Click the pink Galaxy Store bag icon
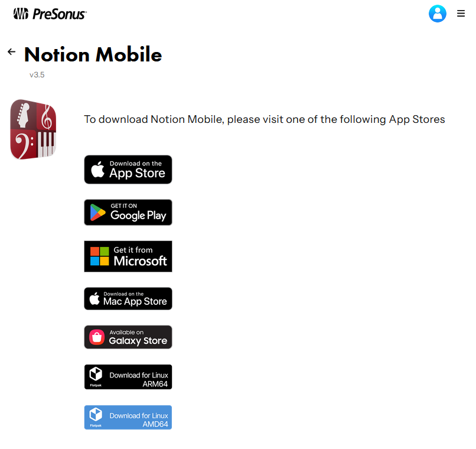Screen dimensions: 476x449 point(97,337)
